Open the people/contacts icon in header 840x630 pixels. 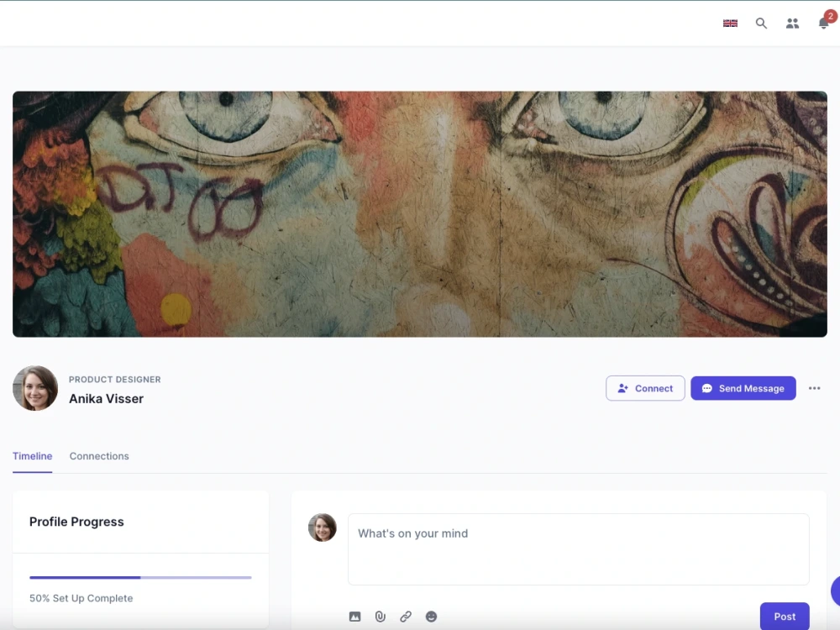(x=792, y=23)
